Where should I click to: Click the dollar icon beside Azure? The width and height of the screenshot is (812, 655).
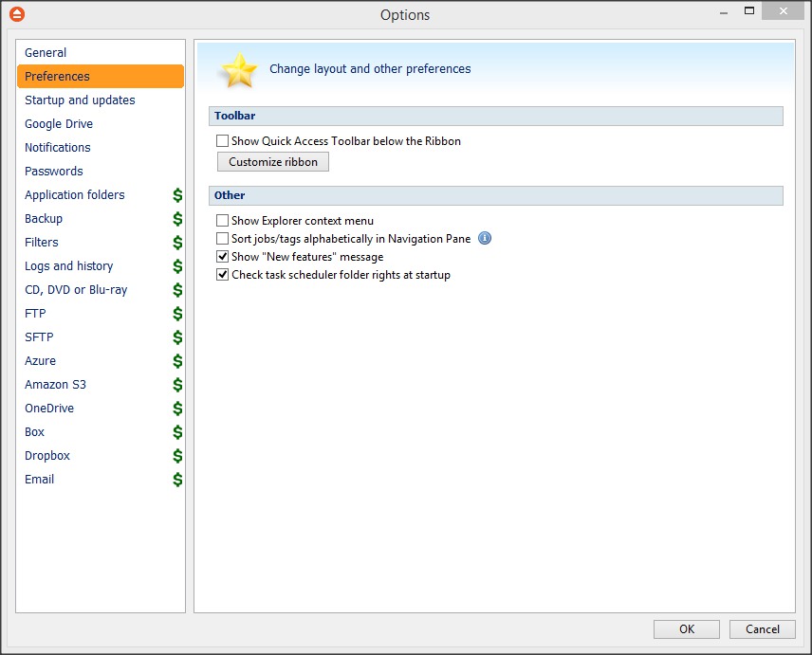coord(177,360)
